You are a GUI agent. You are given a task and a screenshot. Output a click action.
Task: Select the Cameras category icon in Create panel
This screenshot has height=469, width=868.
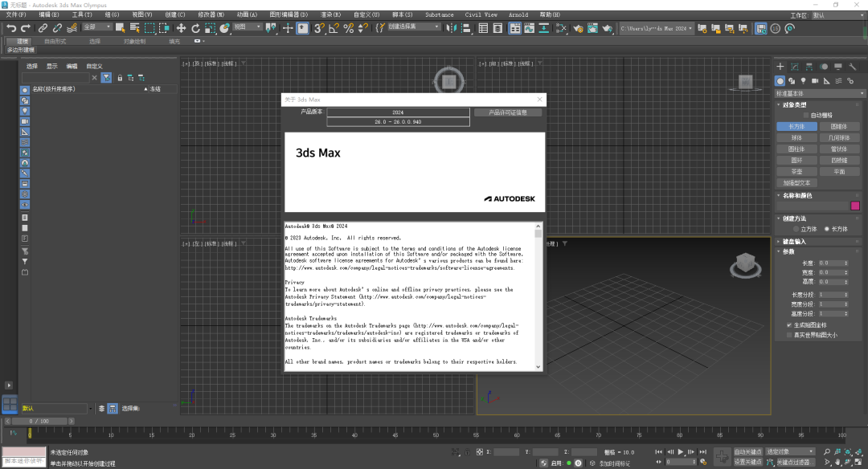(x=815, y=81)
